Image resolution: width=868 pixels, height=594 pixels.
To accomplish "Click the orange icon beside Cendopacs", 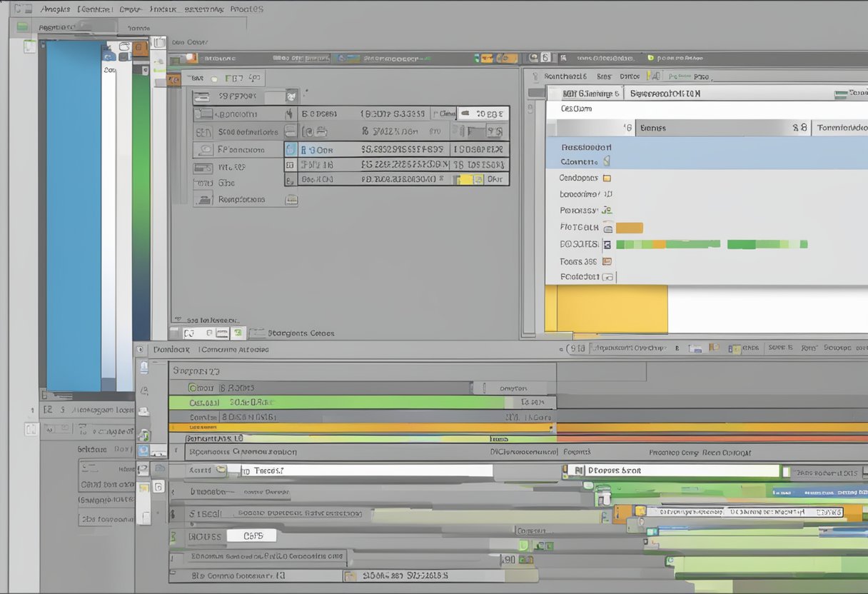I will [x=607, y=178].
